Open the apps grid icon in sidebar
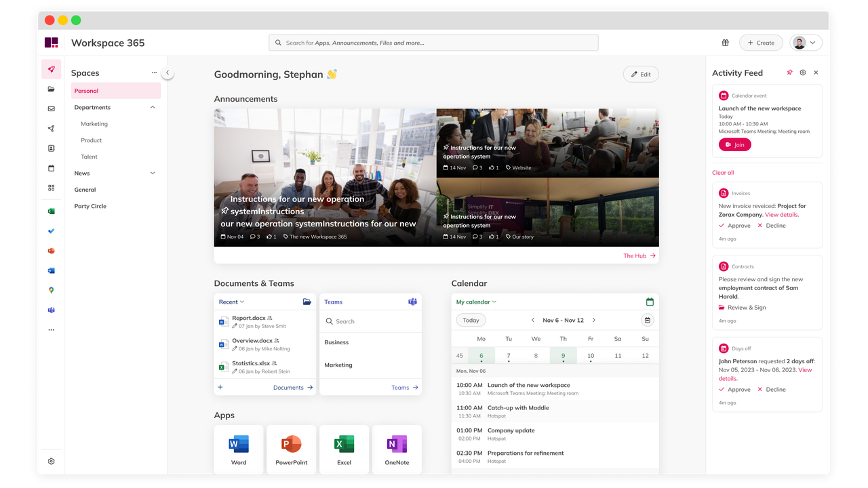868x488 pixels. 51,188
